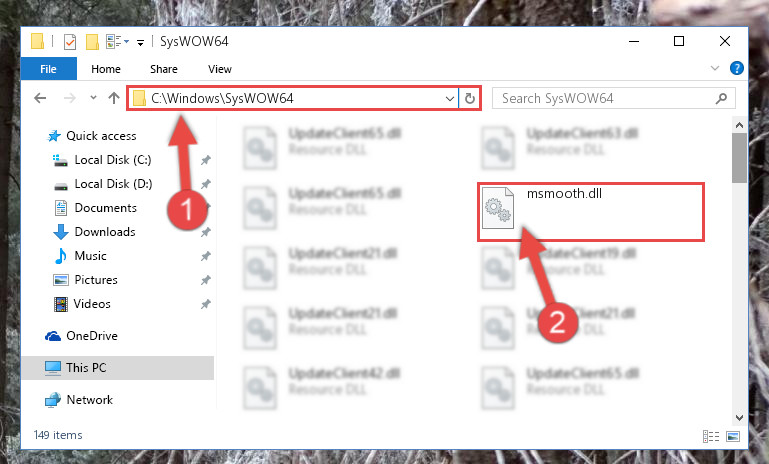Open Downloads in Quick access
769x464 pixels.
(x=104, y=232)
